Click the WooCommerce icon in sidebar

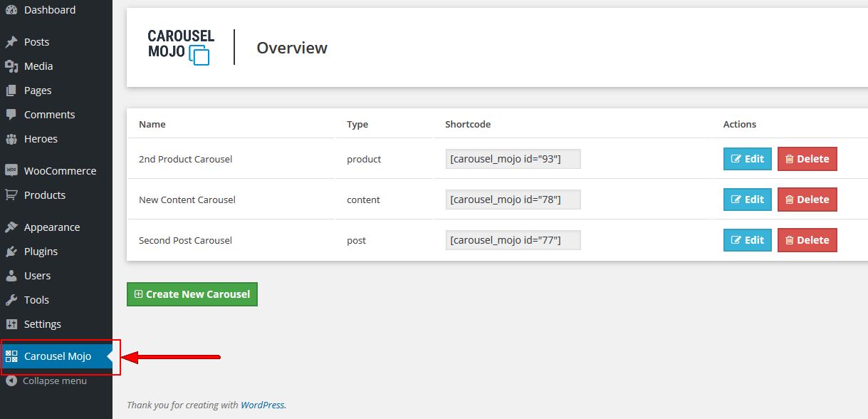coord(11,171)
